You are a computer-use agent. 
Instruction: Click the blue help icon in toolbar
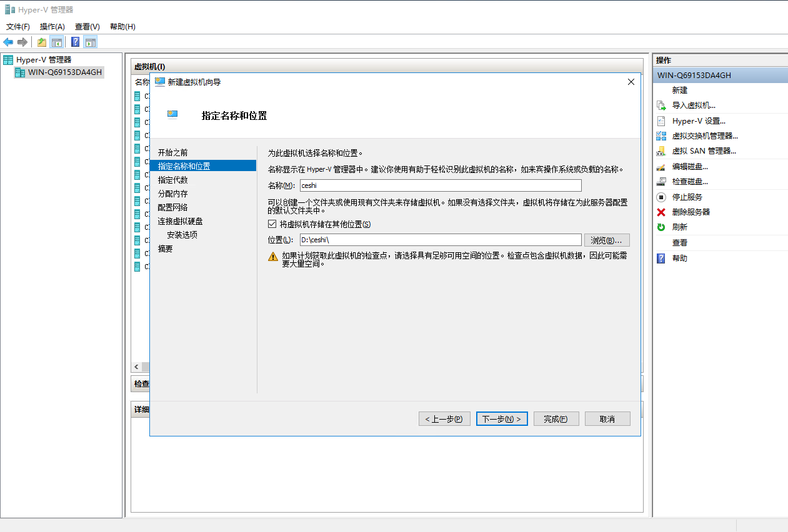coord(75,42)
